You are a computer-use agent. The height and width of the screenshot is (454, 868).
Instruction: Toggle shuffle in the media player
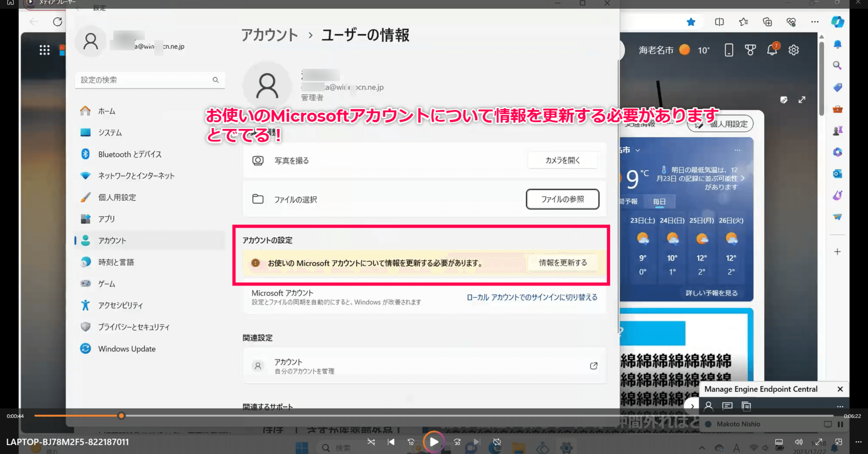coord(371,442)
